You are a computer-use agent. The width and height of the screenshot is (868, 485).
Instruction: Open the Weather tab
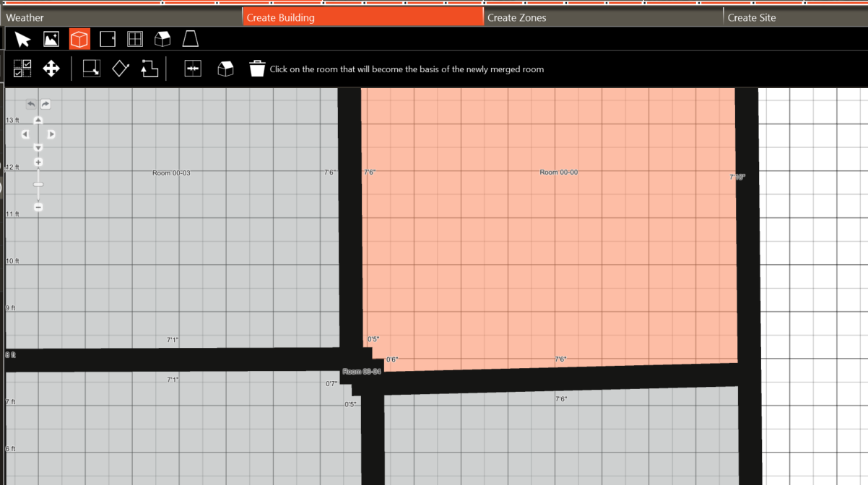(121, 17)
